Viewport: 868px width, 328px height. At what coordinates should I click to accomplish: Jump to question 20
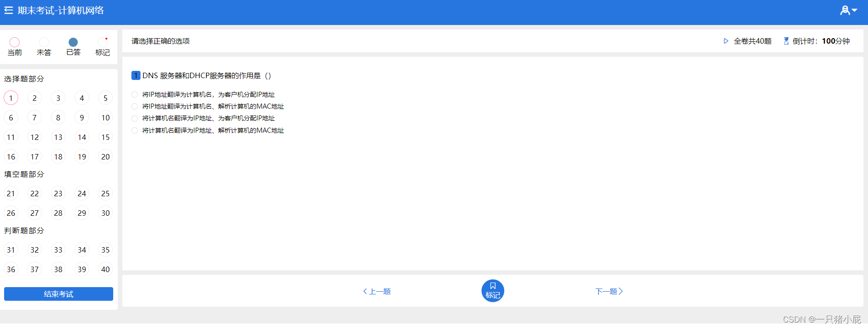point(105,157)
